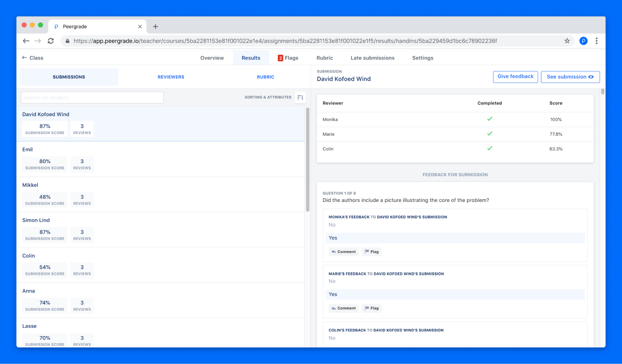
Task: Switch to the Reviewers tab
Action: [171, 77]
